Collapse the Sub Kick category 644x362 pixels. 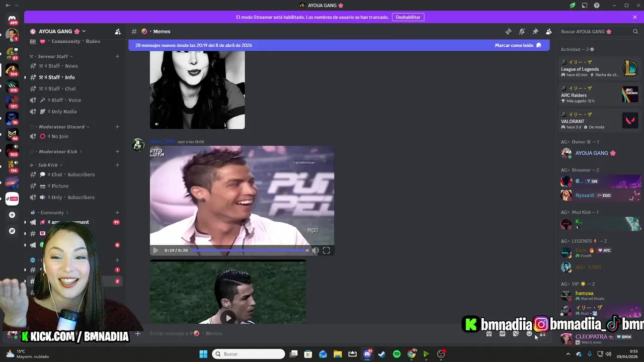coord(47,165)
